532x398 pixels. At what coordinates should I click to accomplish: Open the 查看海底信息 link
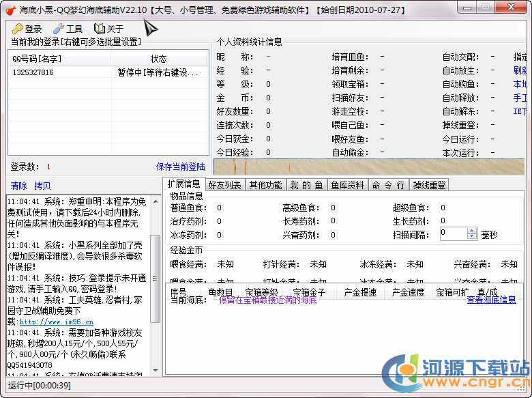point(491,300)
